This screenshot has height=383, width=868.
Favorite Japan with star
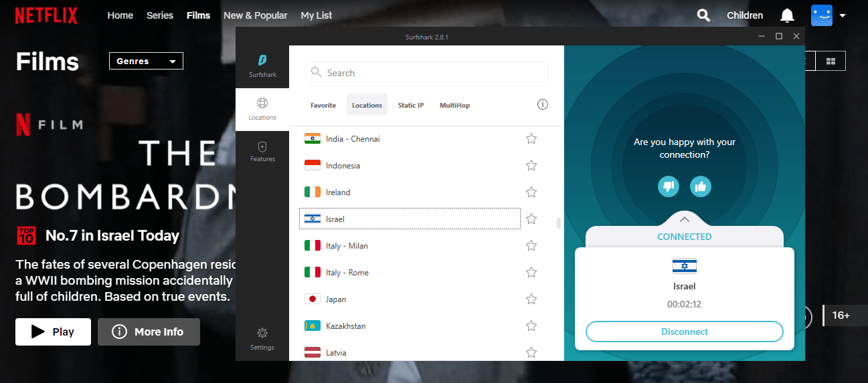pos(531,299)
